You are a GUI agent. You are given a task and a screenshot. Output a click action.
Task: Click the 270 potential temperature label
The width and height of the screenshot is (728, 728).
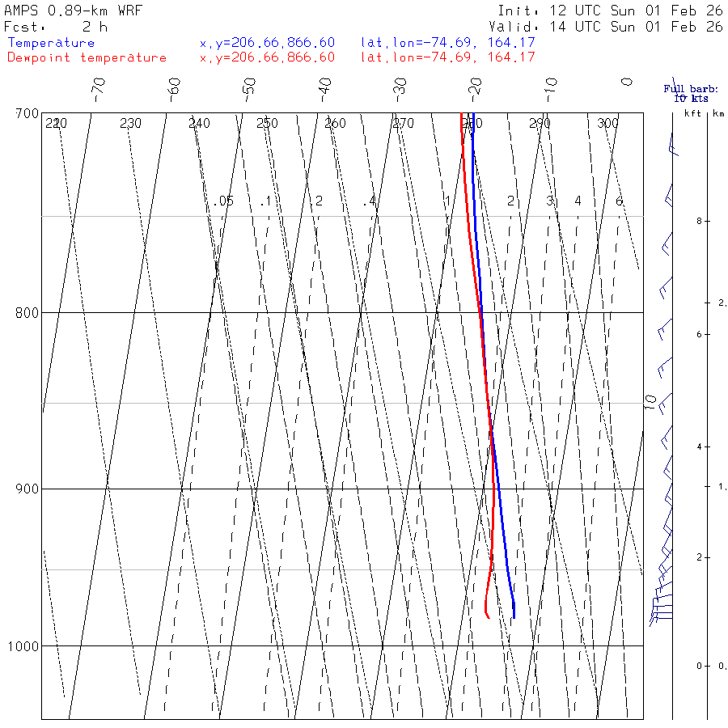tap(403, 124)
